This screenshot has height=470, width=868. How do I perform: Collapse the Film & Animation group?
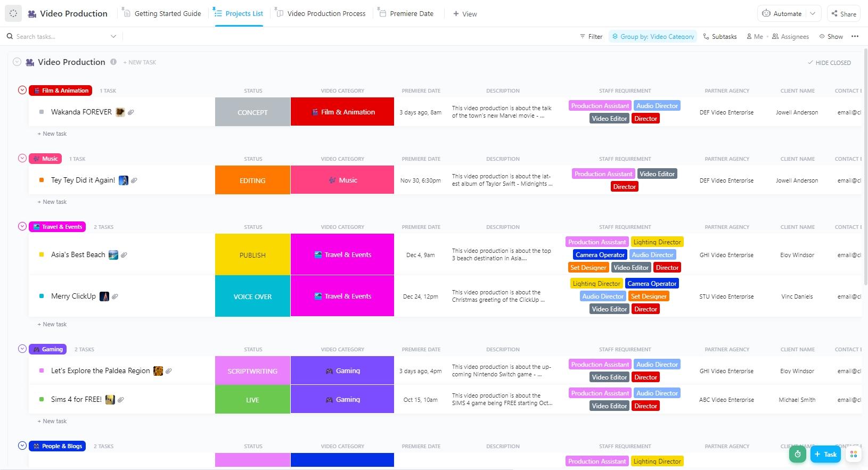point(22,90)
